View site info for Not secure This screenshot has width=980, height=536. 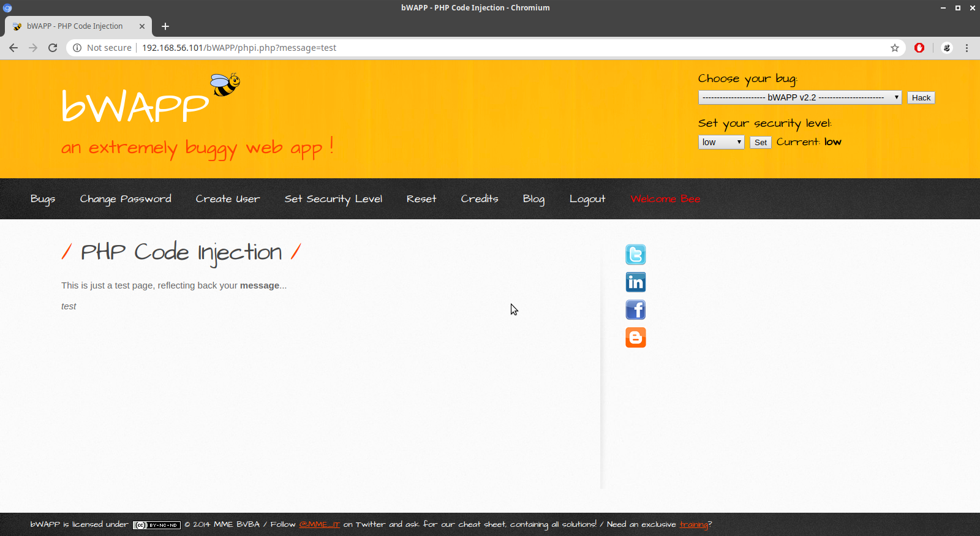102,48
